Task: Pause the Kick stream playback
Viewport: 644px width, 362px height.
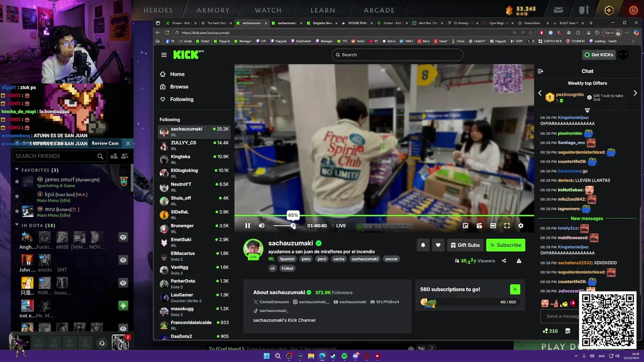Action: pyautogui.click(x=248, y=226)
